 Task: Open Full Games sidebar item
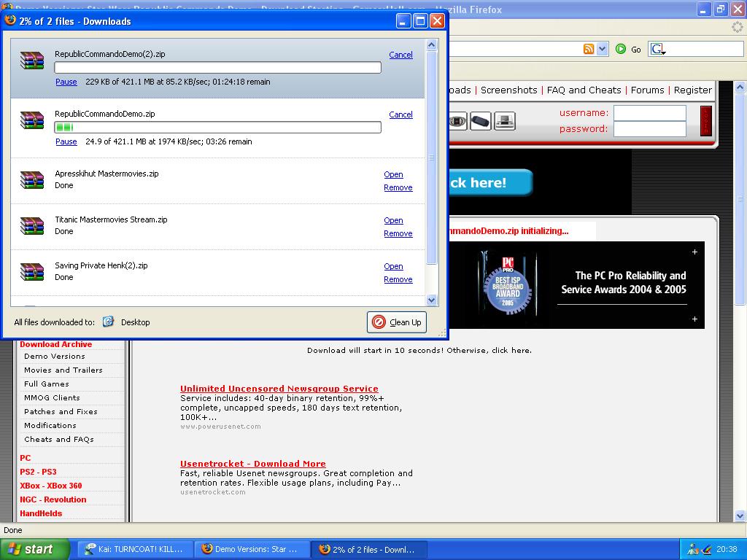tap(47, 384)
